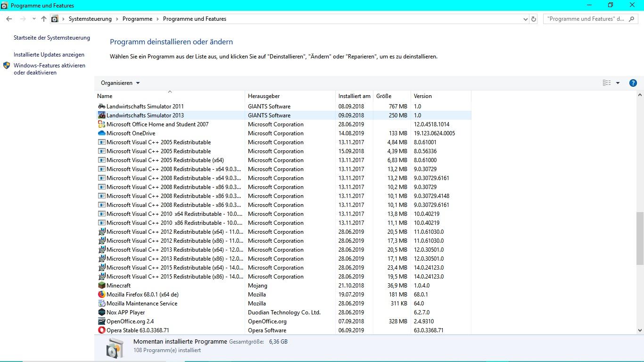Expand the breadcrumb arrow after Systemsteuerung

(x=117, y=19)
